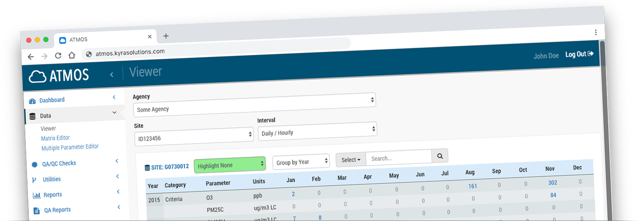Expand QA/QC Checks chevron
This screenshot has width=644, height=221.
point(117,161)
